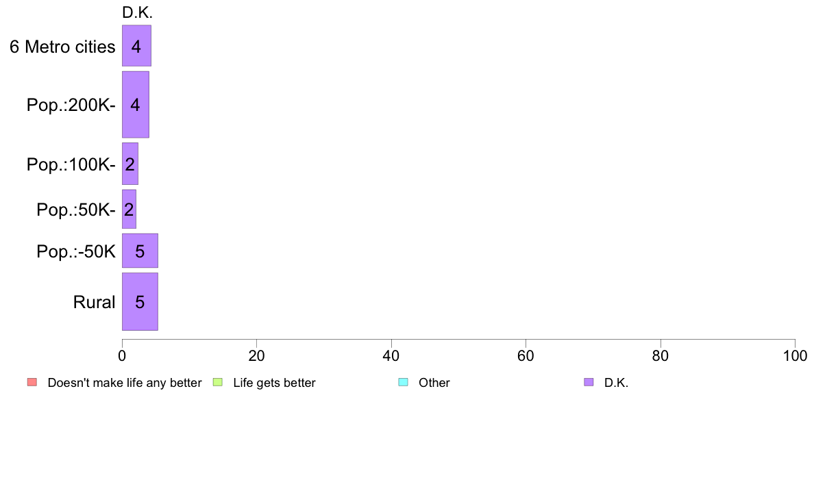814x504 pixels.
Task: Click the Life gets better legend text
Action: [274, 383]
